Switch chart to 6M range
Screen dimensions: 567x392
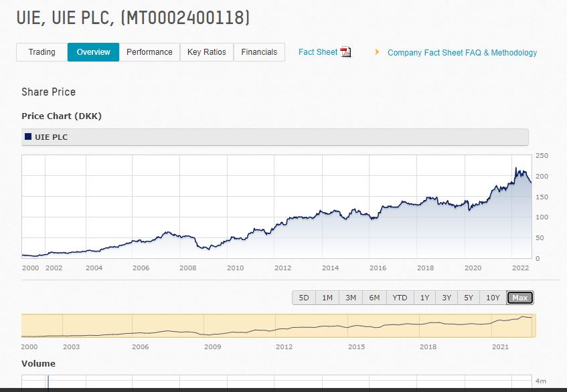(x=374, y=298)
